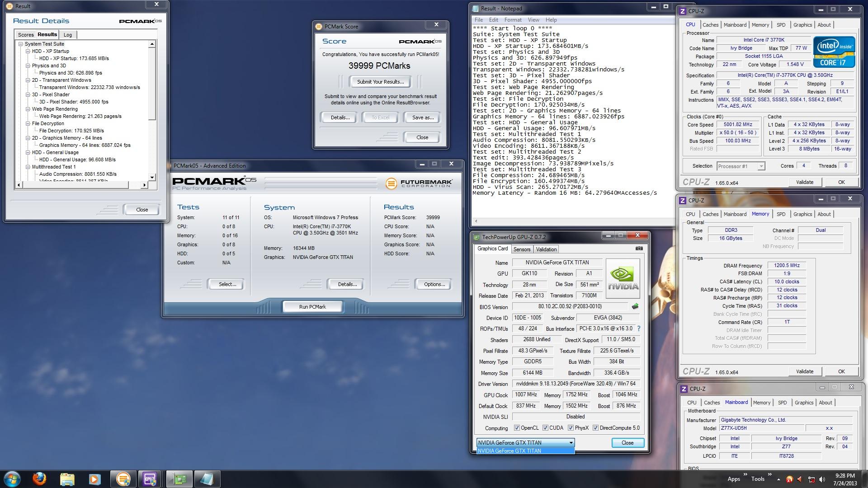This screenshot has width=868, height=488.
Task: Click Save as... in PCMark Score dialog
Action: pos(423,117)
